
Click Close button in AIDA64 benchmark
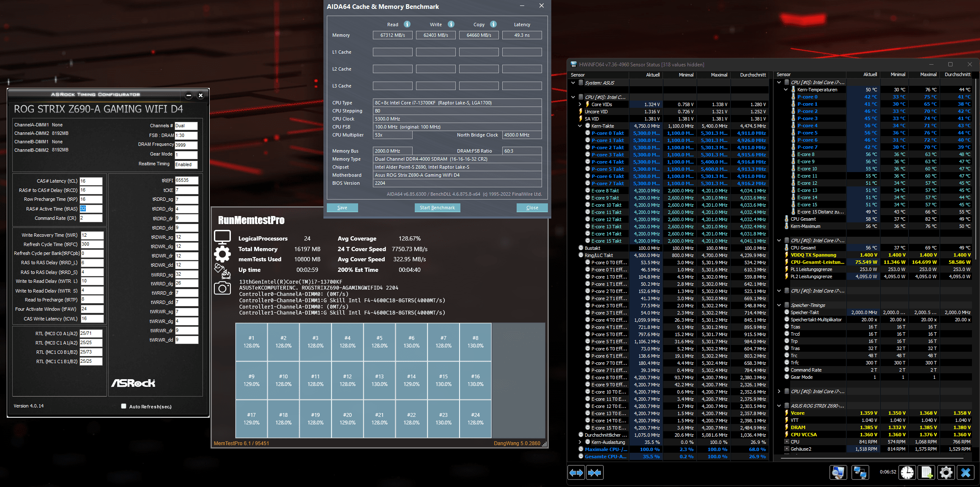(532, 208)
